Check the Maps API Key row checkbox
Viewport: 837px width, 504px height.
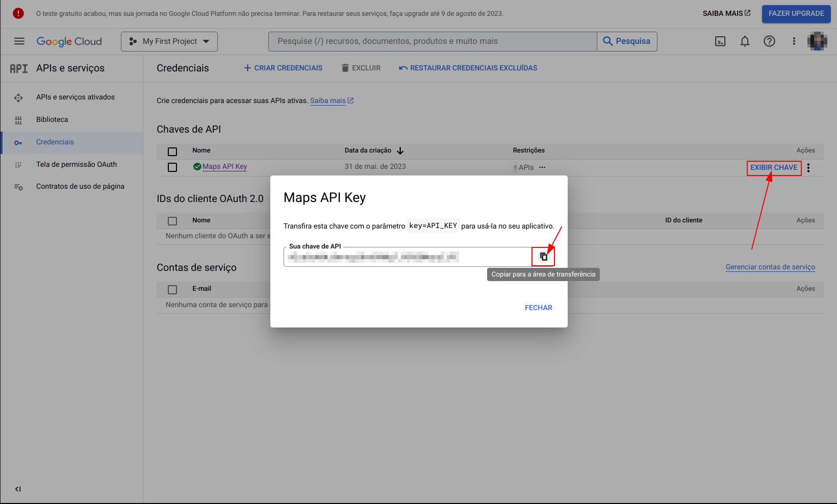pyautogui.click(x=172, y=167)
